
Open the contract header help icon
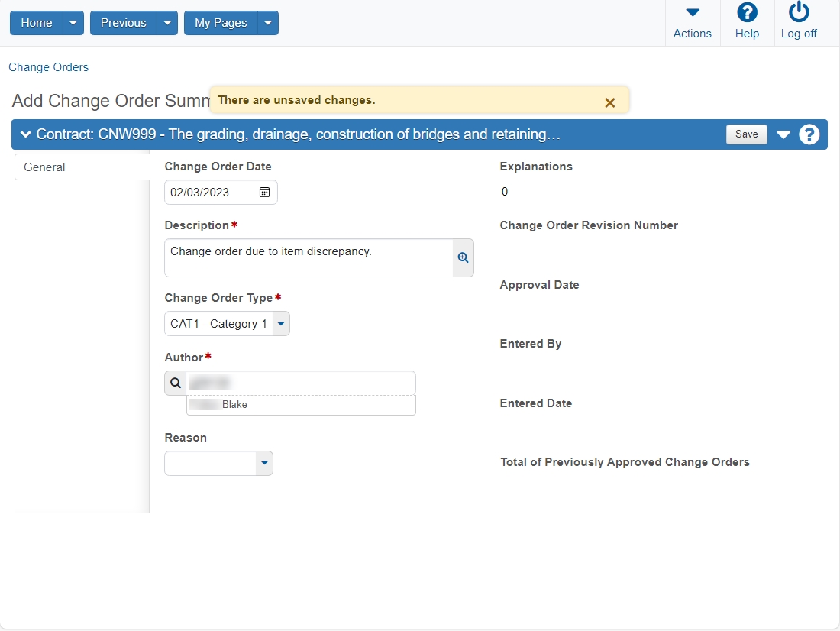click(x=809, y=134)
